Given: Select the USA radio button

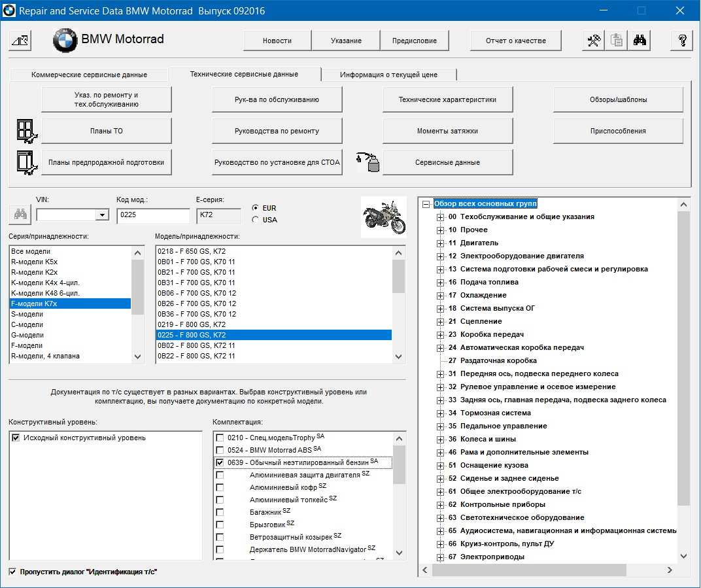Looking at the screenshot, I should pyautogui.click(x=255, y=220).
